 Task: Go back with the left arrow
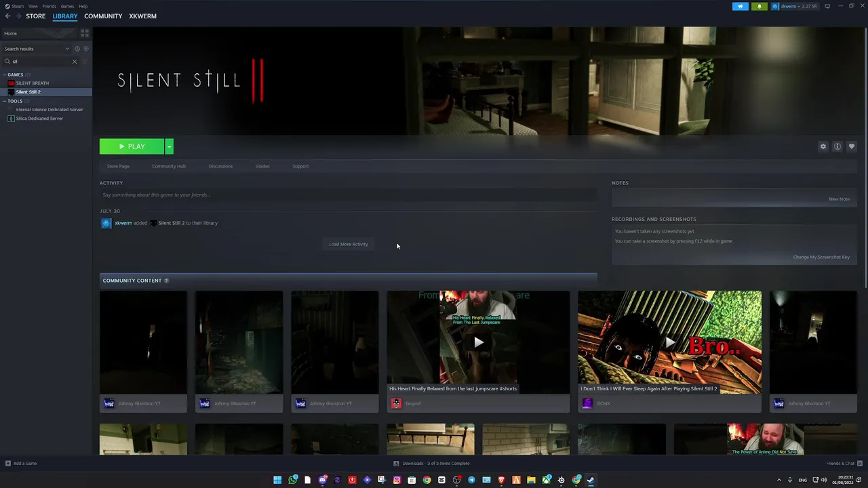click(x=7, y=16)
